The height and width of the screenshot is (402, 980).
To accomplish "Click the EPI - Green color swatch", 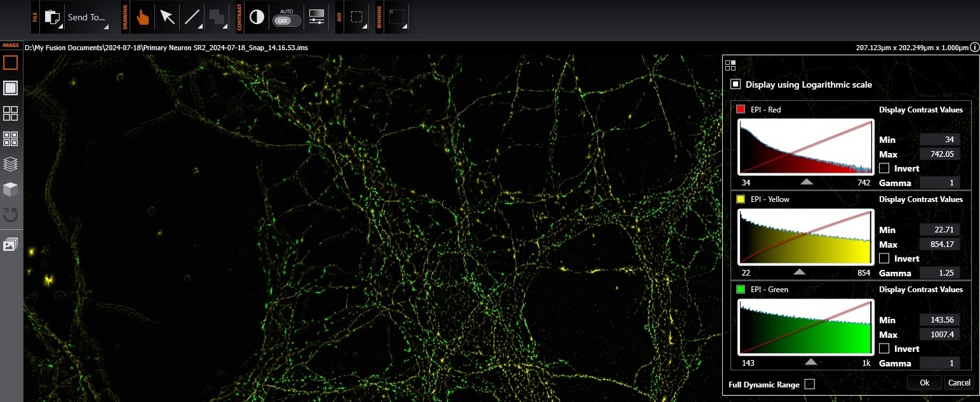I will point(741,290).
